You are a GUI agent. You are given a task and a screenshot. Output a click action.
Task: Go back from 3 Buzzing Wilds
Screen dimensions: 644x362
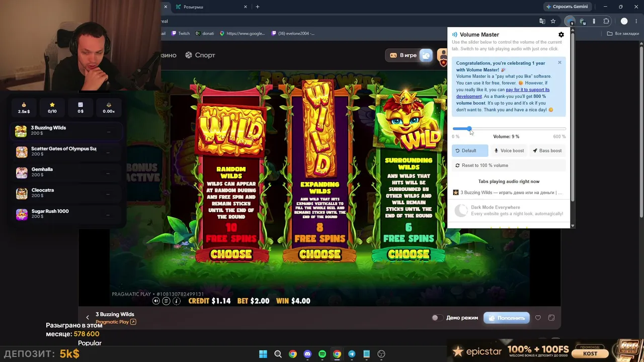pyautogui.click(x=88, y=317)
